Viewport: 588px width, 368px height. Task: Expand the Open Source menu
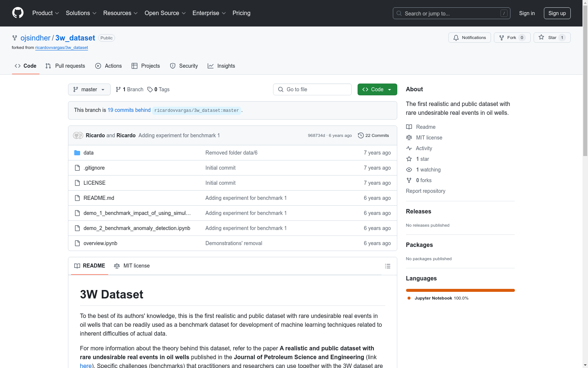[x=165, y=13]
